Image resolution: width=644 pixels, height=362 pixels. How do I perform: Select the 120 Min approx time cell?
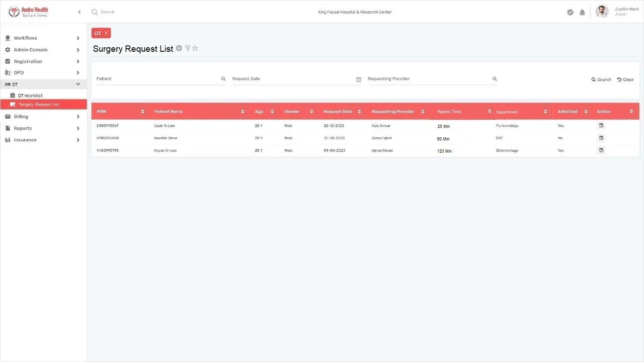point(444,151)
